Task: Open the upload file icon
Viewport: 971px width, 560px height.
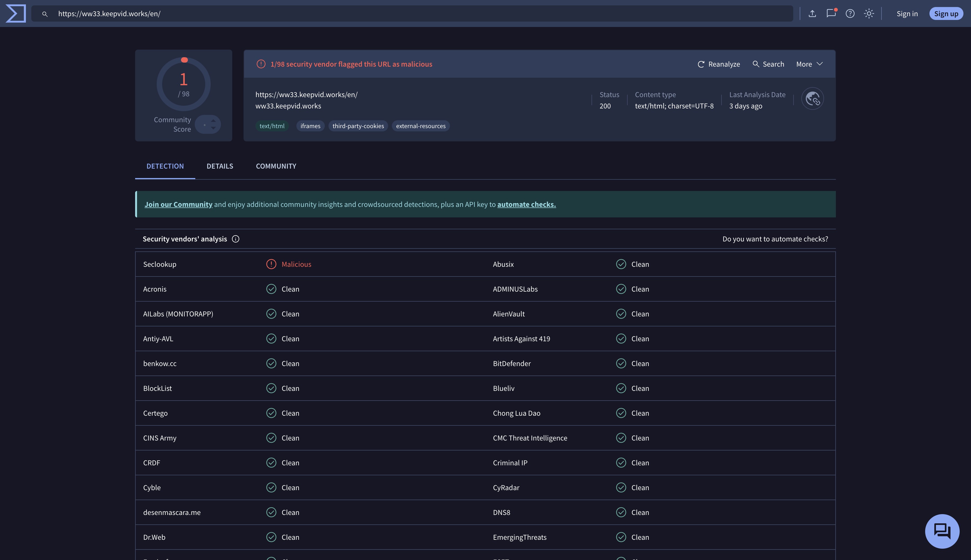Action: pos(812,13)
